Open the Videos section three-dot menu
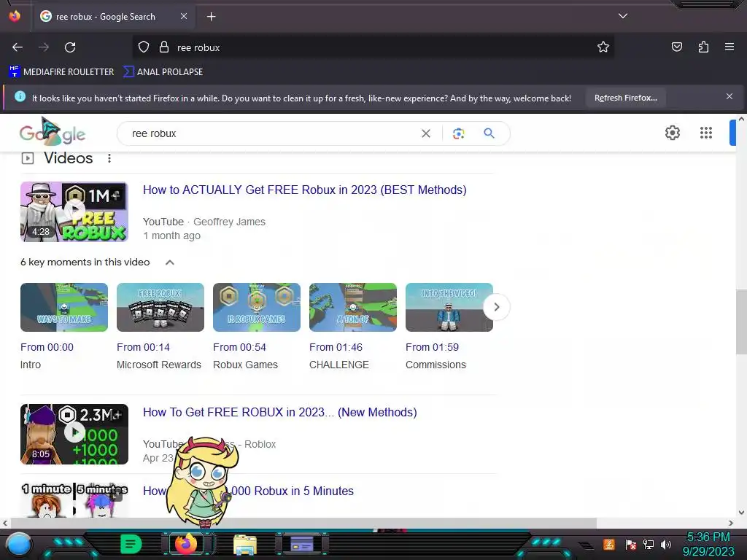The width and height of the screenshot is (747, 560). (109, 158)
